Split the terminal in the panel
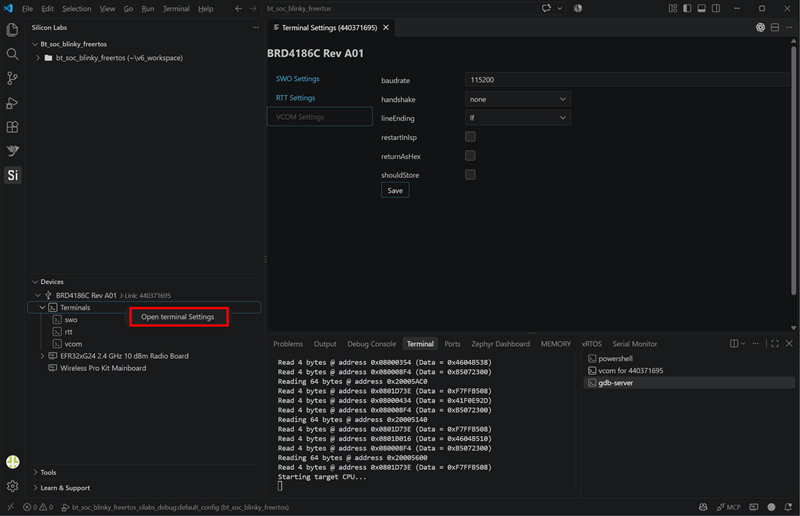 pos(734,343)
